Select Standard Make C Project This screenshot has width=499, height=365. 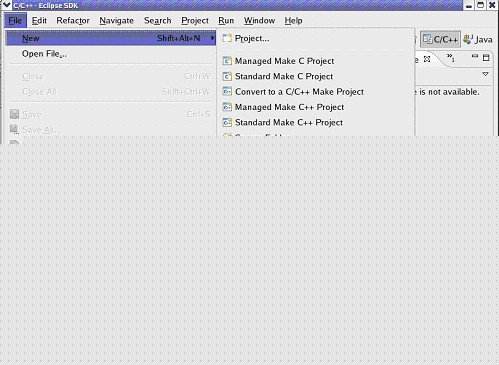tap(315, 76)
